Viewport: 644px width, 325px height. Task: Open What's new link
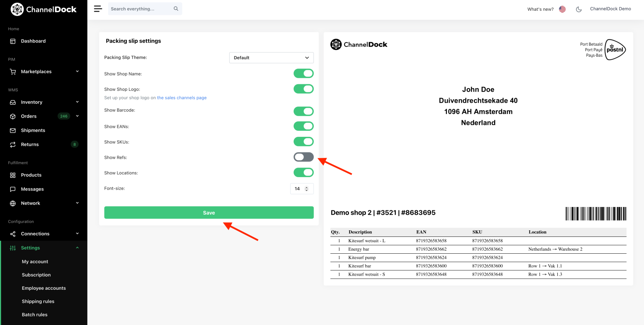click(540, 9)
